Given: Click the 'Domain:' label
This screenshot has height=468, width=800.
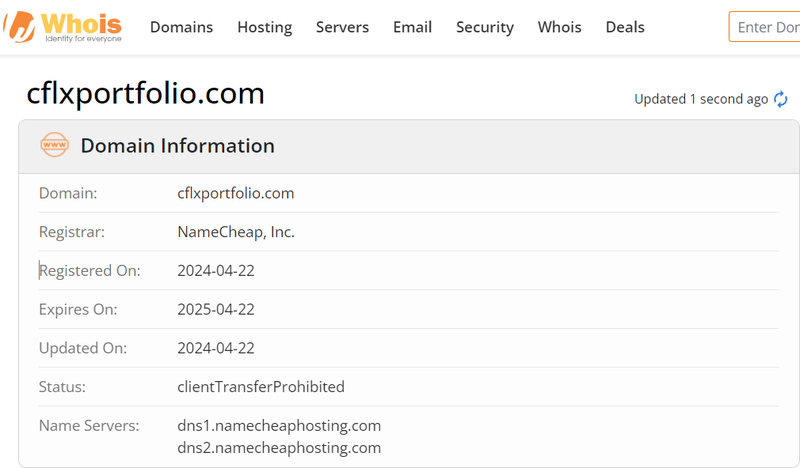Looking at the screenshot, I should 68,193.
